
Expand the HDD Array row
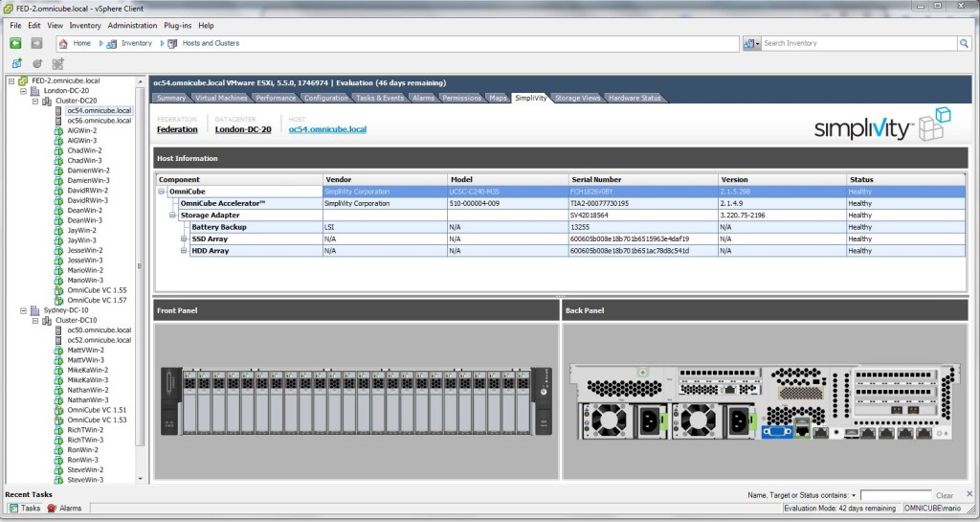(184, 251)
